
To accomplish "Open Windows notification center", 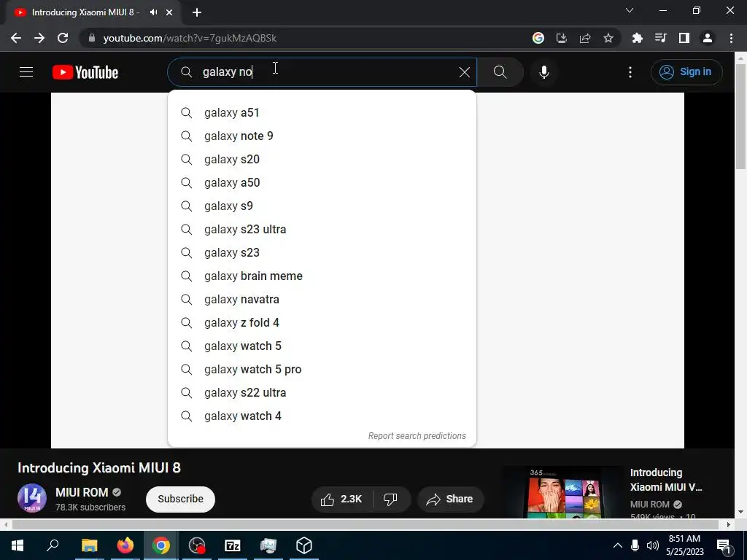I will (x=724, y=545).
